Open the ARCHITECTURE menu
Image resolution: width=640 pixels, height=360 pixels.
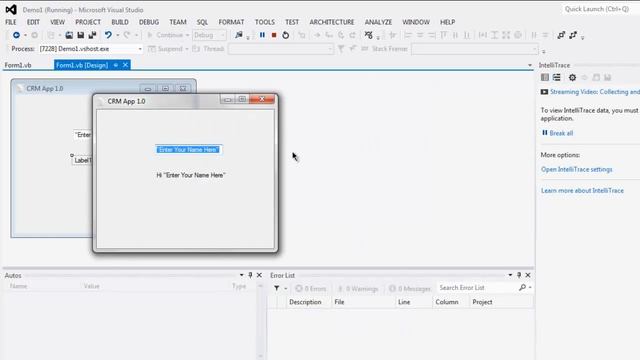point(332,22)
